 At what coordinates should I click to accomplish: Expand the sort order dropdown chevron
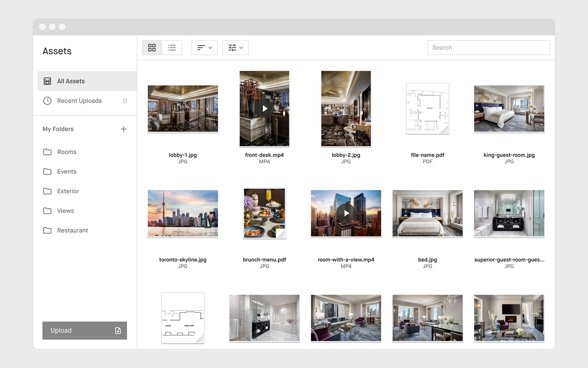coord(210,47)
